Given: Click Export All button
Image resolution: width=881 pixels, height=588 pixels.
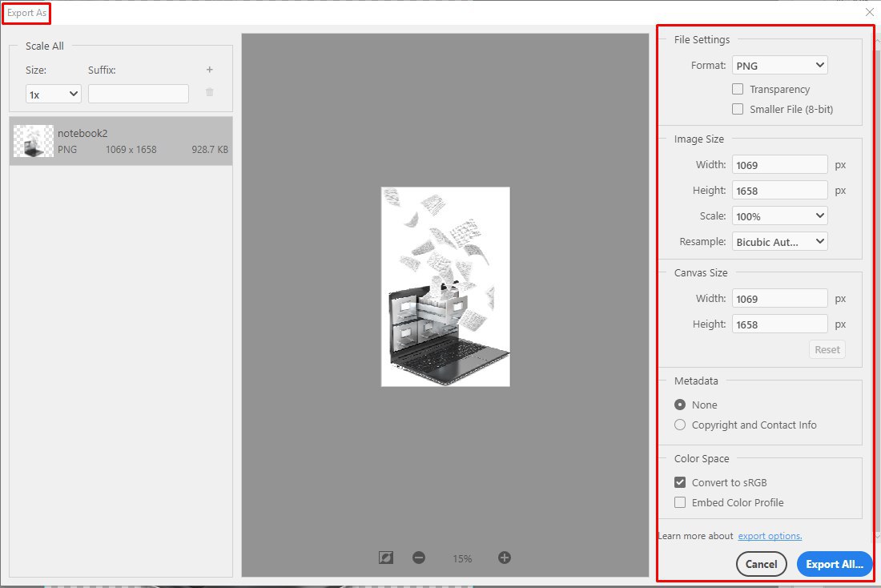Looking at the screenshot, I should tap(835, 564).
